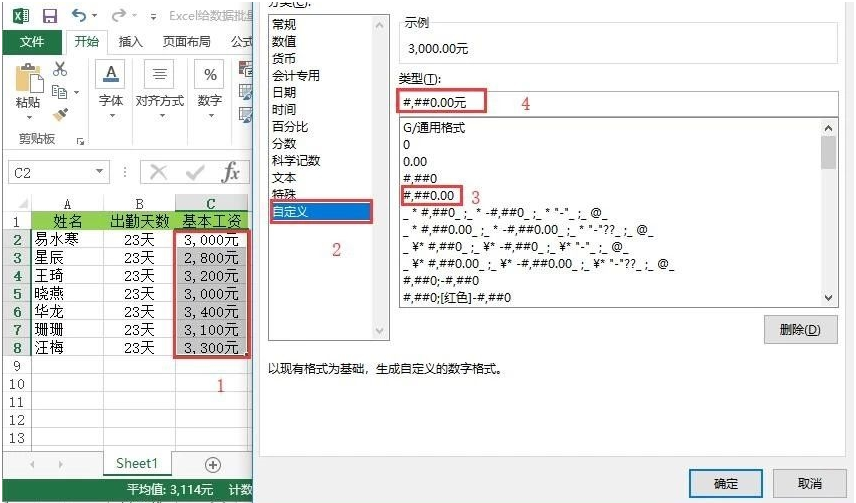The width and height of the screenshot is (856, 503).
Task: Select the 常规 category
Action: point(284,25)
